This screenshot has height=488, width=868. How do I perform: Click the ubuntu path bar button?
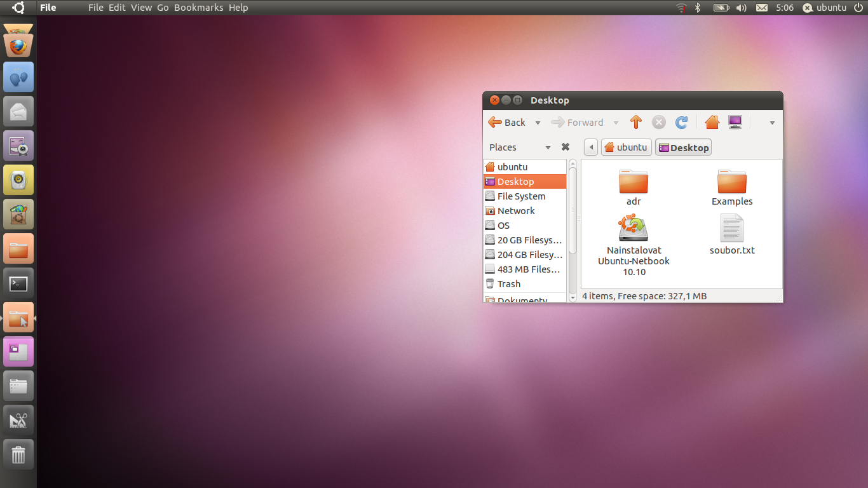pyautogui.click(x=627, y=147)
